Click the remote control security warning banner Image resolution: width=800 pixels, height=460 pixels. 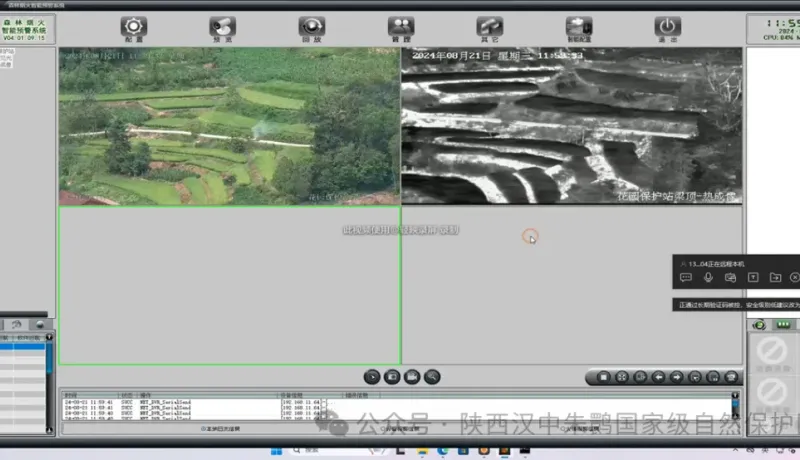736,305
